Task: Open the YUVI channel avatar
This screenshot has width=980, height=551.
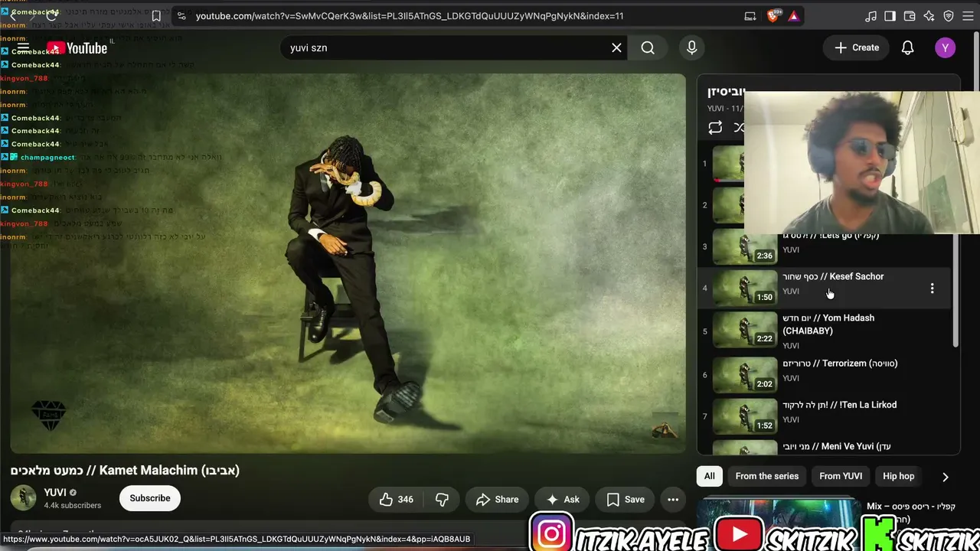Action: (x=23, y=498)
